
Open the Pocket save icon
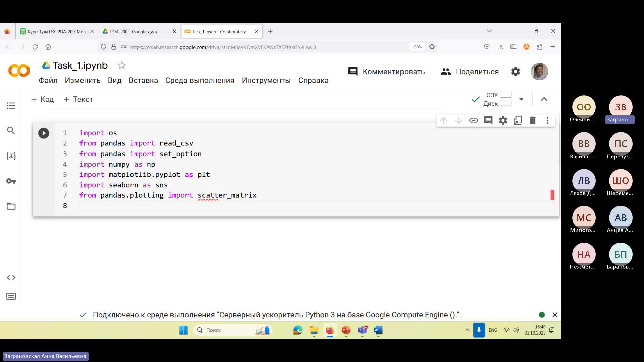click(x=487, y=47)
